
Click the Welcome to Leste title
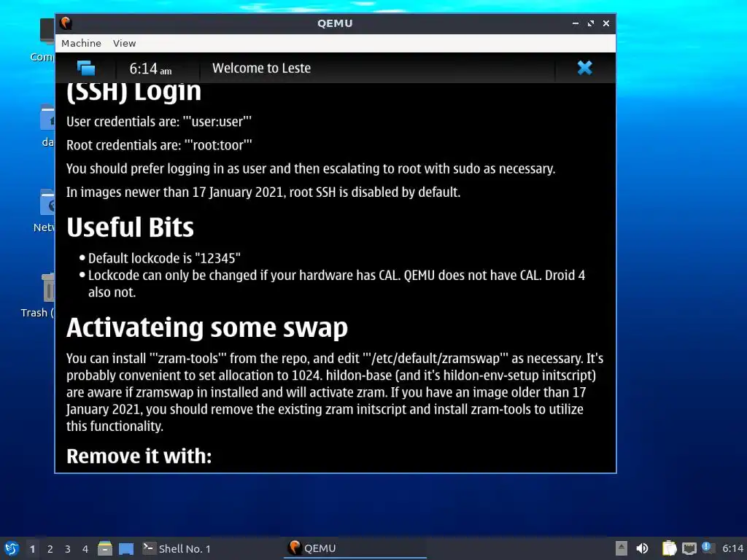click(262, 68)
